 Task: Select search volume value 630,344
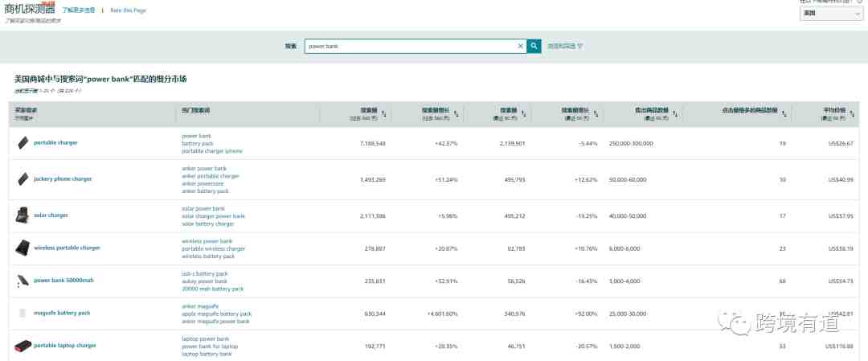tap(375, 314)
